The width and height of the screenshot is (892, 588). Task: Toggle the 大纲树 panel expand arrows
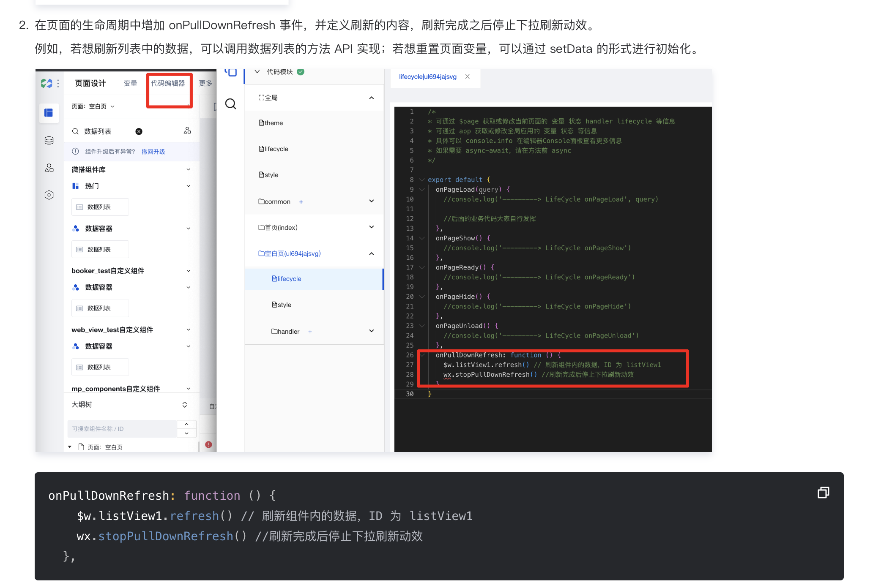pos(185,405)
